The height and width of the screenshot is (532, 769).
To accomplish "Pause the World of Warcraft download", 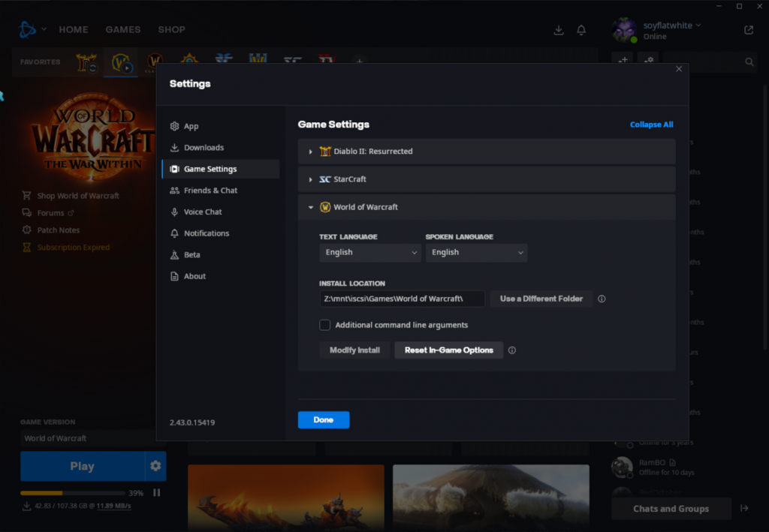I will tap(156, 492).
